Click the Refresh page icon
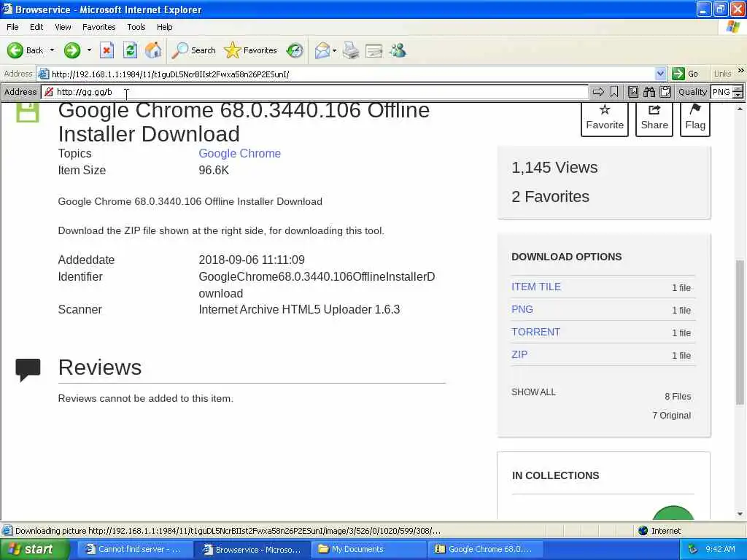 pyautogui.click(x=130, y=50)
